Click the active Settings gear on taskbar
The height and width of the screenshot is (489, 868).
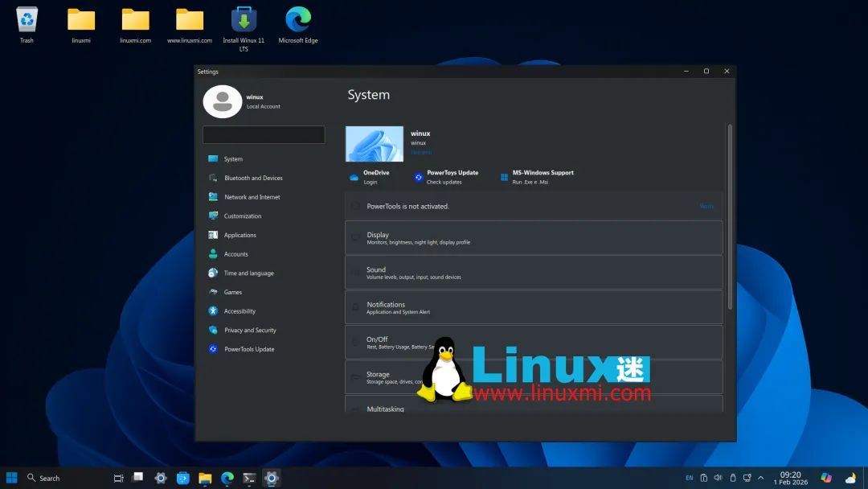[x=272, y=478]
